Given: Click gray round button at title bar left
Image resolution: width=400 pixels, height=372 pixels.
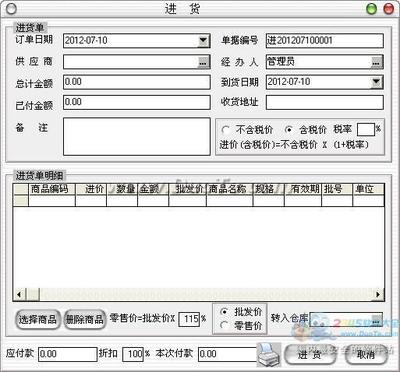Looking at the screenshot, I should (x=11, y=9).
